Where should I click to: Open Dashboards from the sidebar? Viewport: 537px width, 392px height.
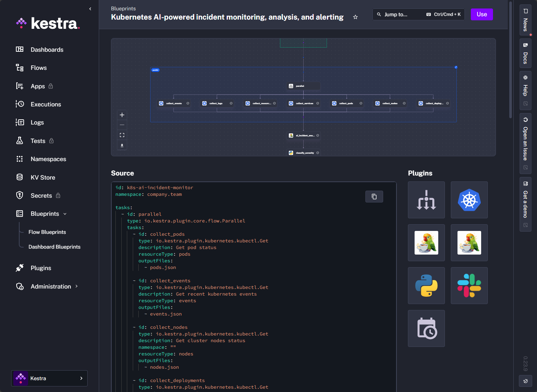[x=47, y=50]
